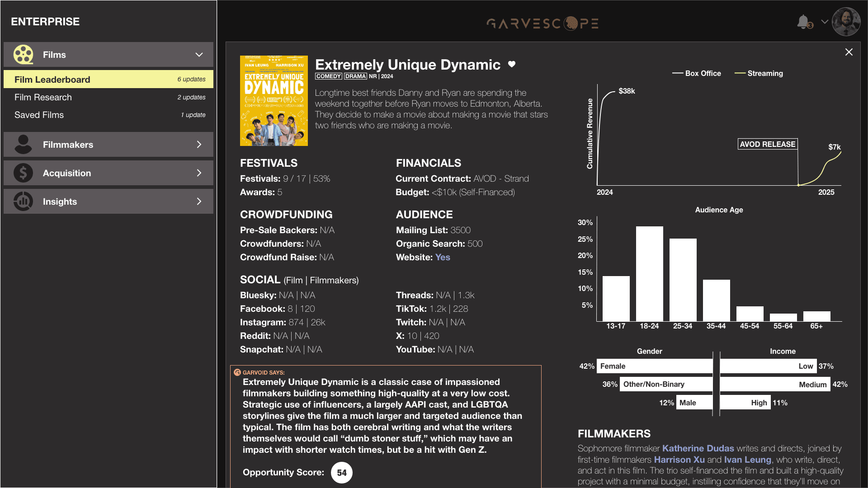Screen dimensions: 868x488
Task: Click the Female gender bar
Action: point(655,366)
